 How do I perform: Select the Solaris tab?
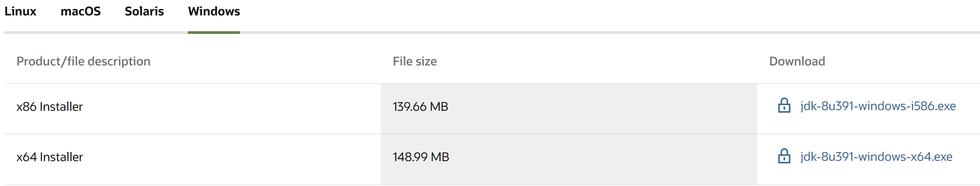(x=144, y=11)
